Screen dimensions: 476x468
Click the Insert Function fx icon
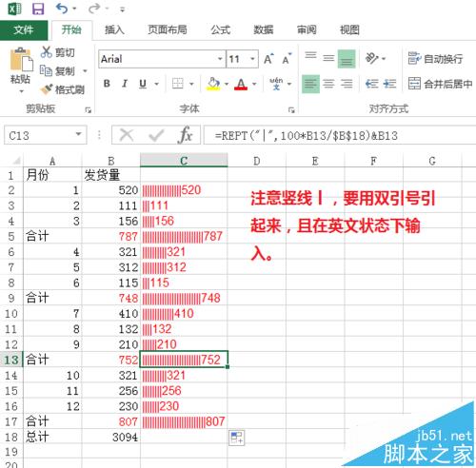186,135
